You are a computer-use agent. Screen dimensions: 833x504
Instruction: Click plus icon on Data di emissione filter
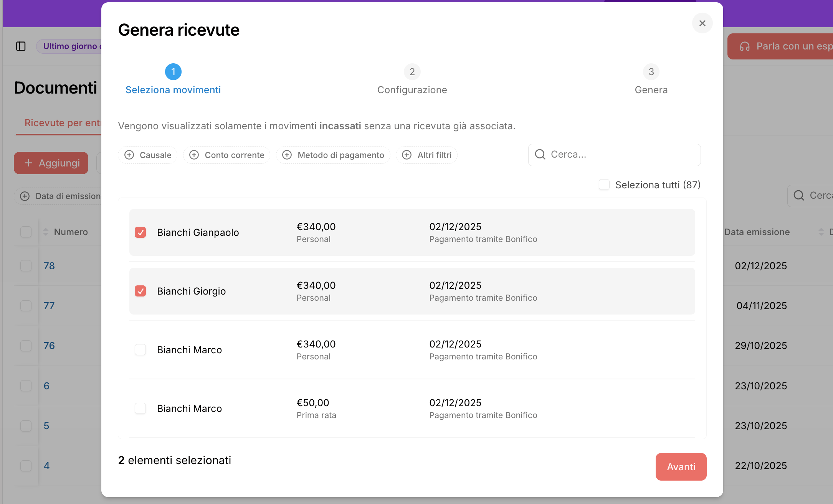25,196
